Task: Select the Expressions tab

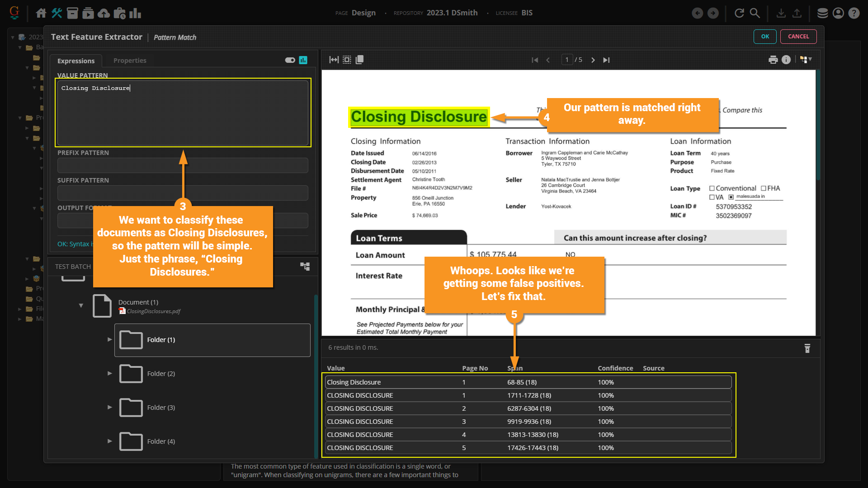Action: click(76, 61)
